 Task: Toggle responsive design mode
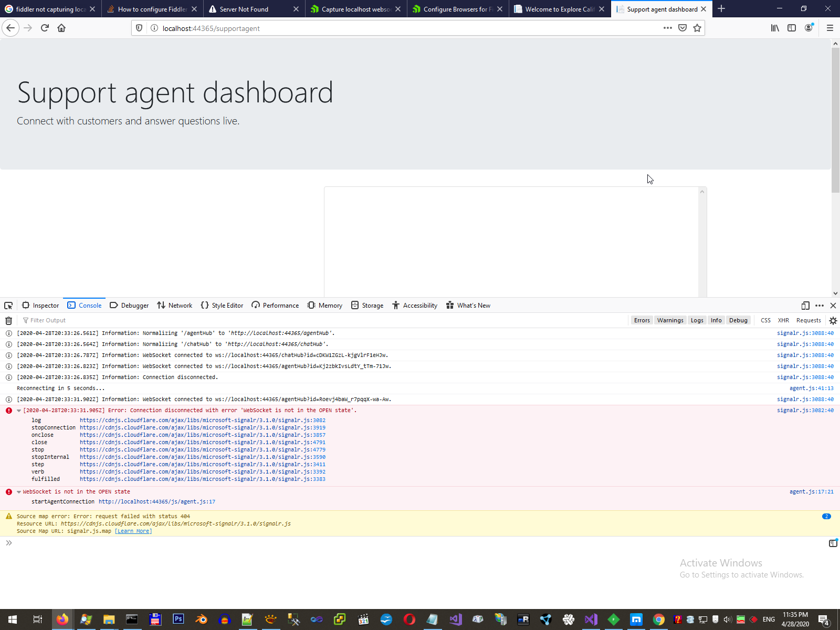click(805, 306)
